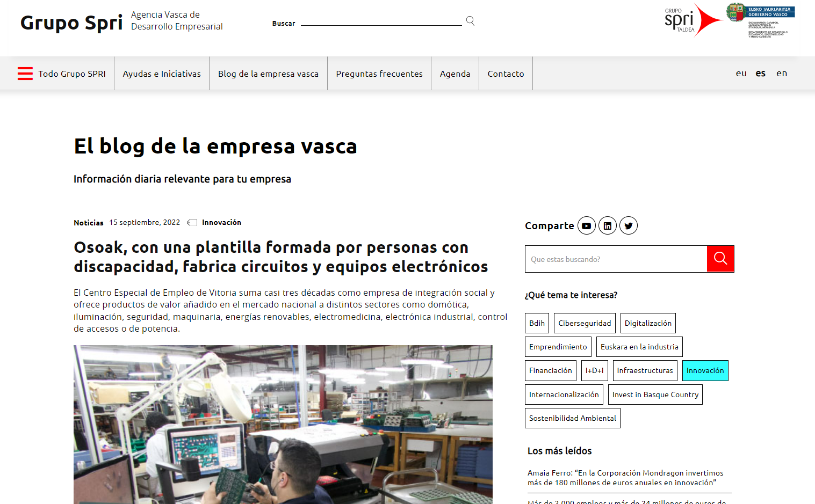Screen dimensions: 815x504
Task: Click the Gobierno Vasco logo
Action: click(x=760, y=20)
